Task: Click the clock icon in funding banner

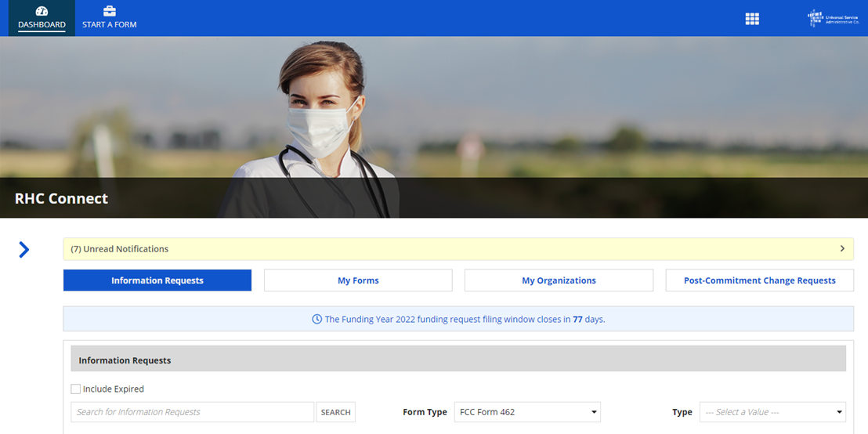Action: (316, 320)
